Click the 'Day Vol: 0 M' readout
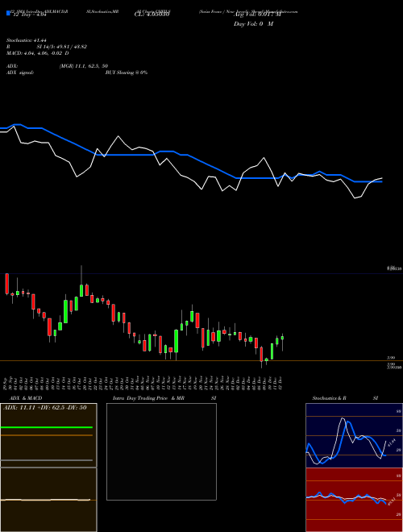Image resolution: width=403 pixels, height=532 pixels. [253, 24]
